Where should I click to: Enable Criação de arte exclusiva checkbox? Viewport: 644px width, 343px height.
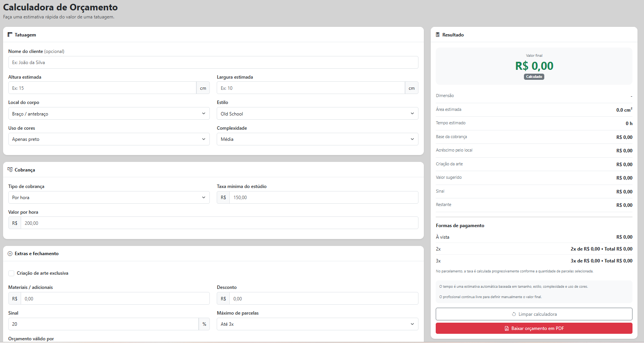coord(12,273)
